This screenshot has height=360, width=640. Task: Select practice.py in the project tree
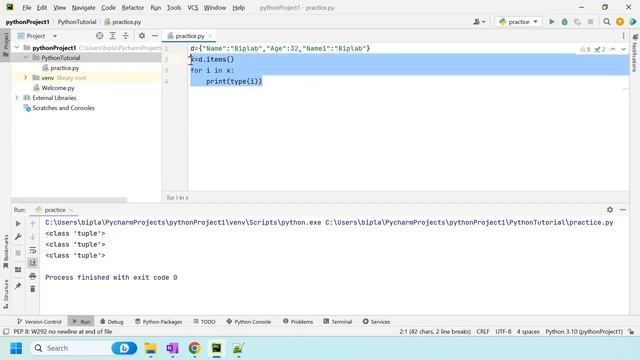tap(64, 68)
